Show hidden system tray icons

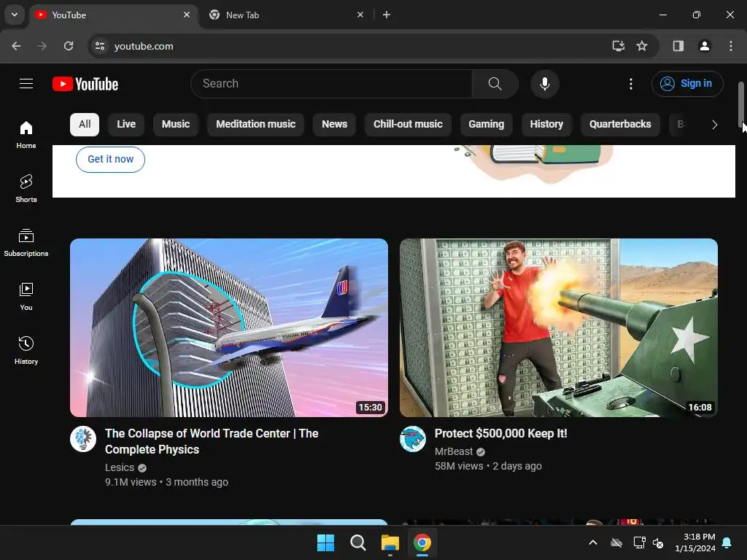click(x=593, y=542)
